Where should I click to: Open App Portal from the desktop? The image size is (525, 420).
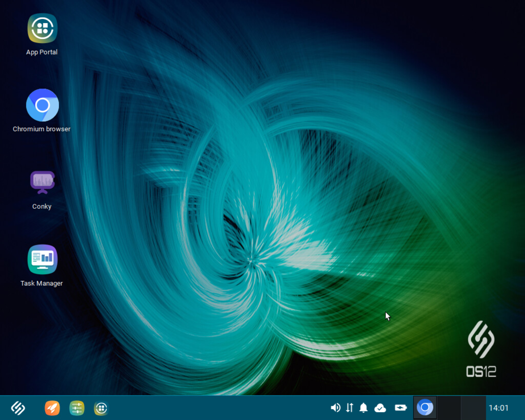[42, 28]
